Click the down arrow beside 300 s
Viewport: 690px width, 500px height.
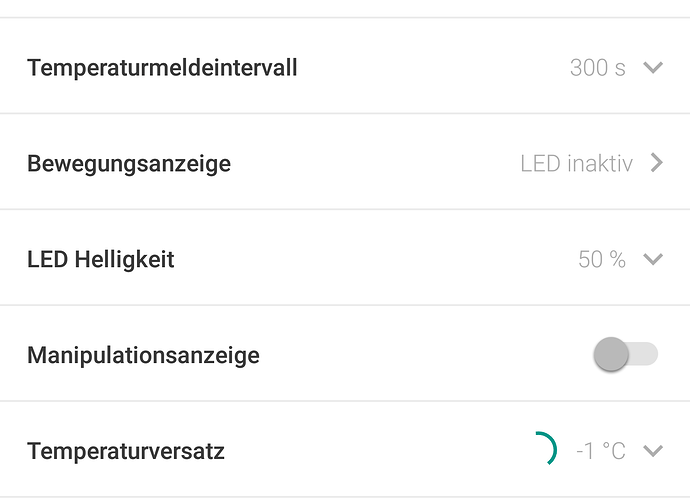(x=653, y=68)
